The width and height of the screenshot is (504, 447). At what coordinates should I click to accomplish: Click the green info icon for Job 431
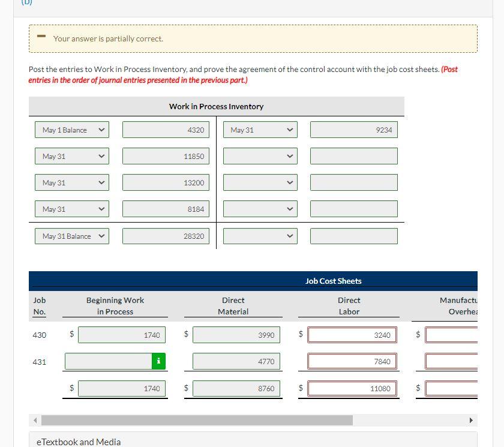[158, 361]
